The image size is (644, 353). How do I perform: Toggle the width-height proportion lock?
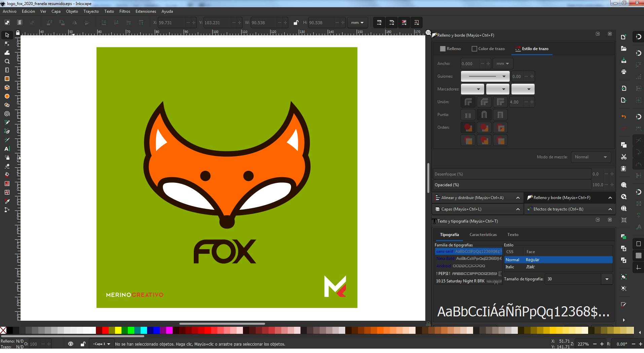tap(296, 23)
